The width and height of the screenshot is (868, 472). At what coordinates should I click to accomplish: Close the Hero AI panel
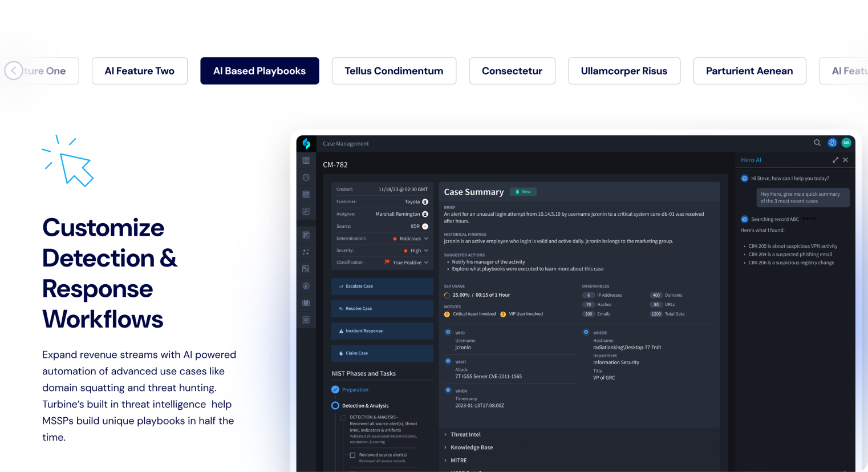(x=845, y=160)
